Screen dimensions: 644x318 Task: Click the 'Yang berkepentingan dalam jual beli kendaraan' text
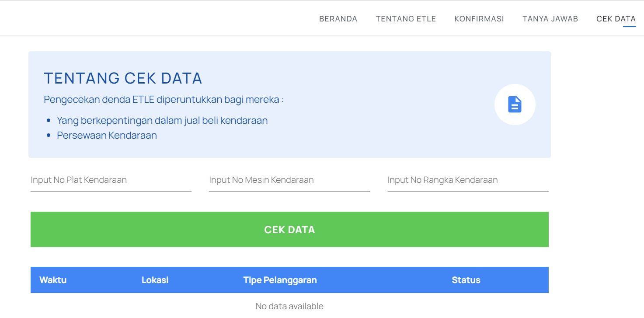[x=162, y=120]
